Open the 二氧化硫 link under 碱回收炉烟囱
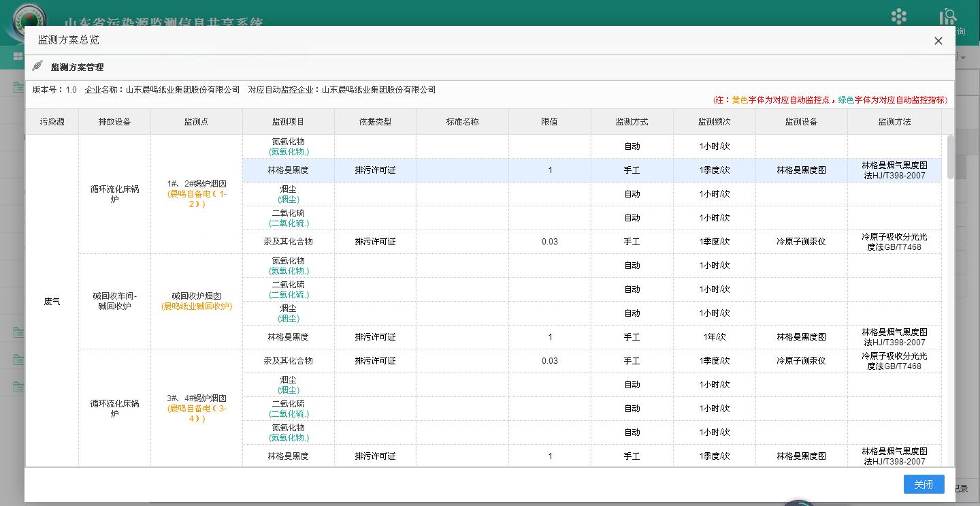This screenshot has width=980, height=506. click(288, 294)
